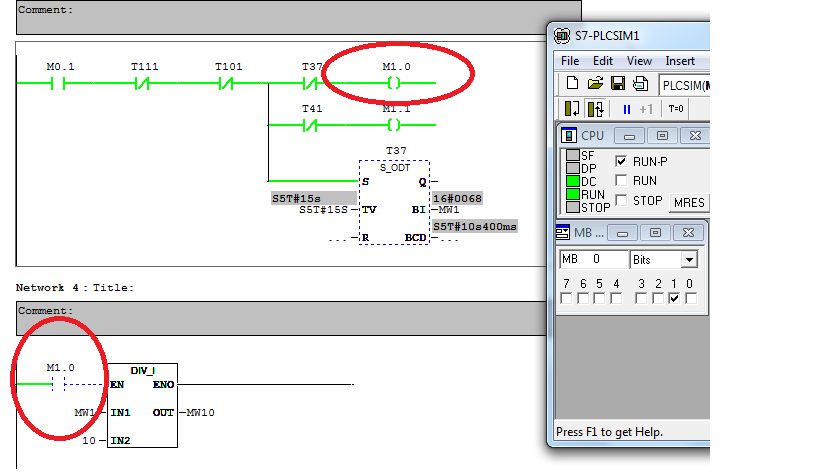Toggle bit 3 checkbox in MB0
816x473 pixels.
pyautogui.click(x=641, y=298)
